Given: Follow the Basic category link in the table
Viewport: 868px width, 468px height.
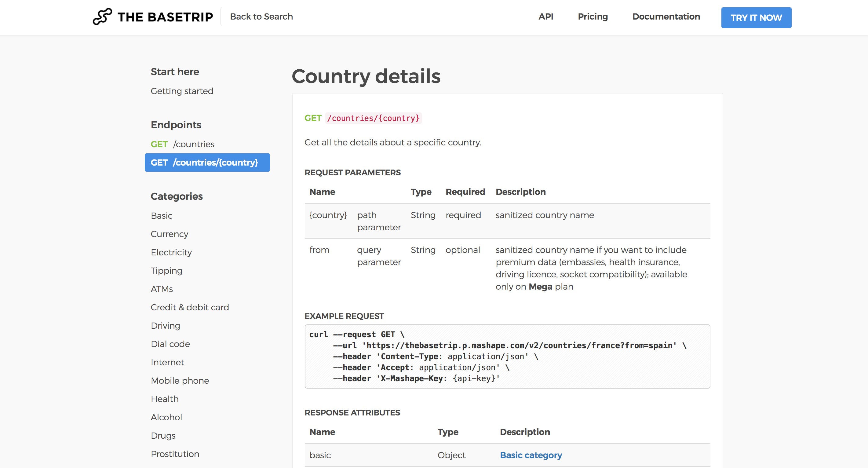Looking at the screenshot, I should [x=531, y=455].
